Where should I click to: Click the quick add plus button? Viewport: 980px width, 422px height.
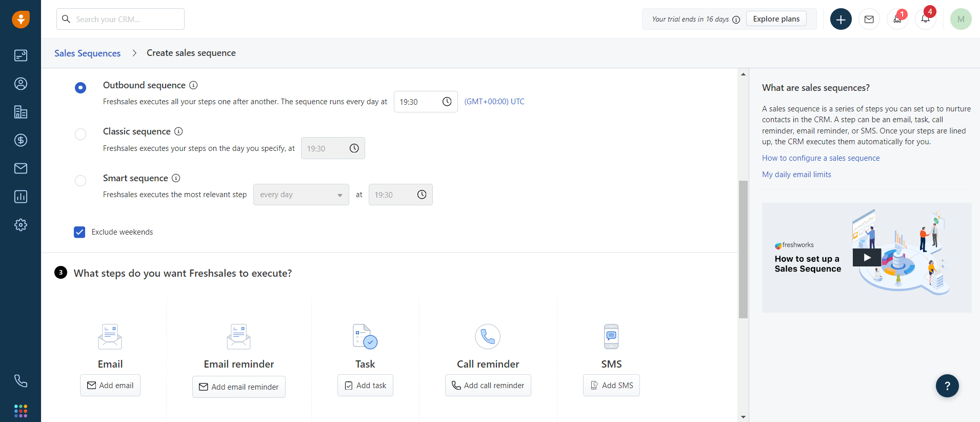[x=841, y=20]
